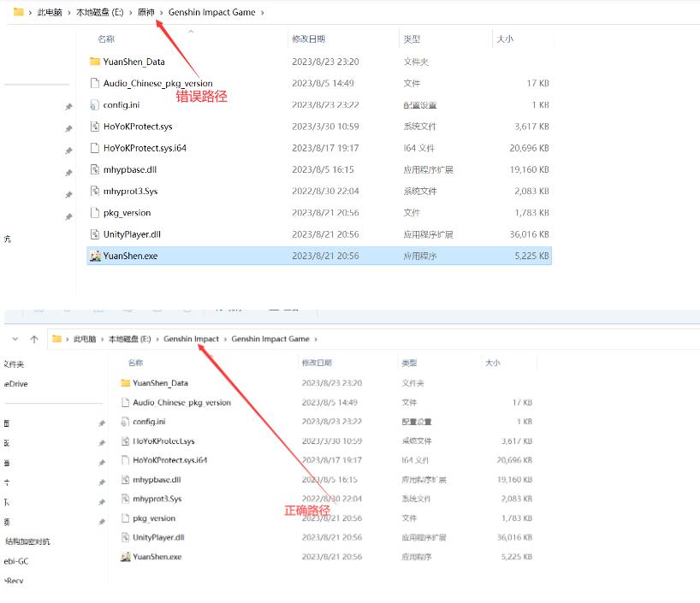700x603 pixels.
Task: Click I64 文件 type cell in top window
Action: 418,148
